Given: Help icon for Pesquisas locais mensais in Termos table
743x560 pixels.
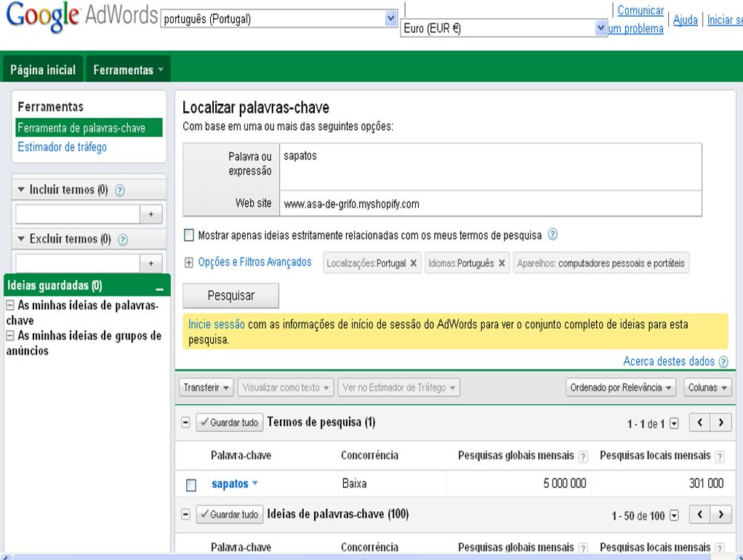Looking at the screenshot, I should (x=720, y=457).
